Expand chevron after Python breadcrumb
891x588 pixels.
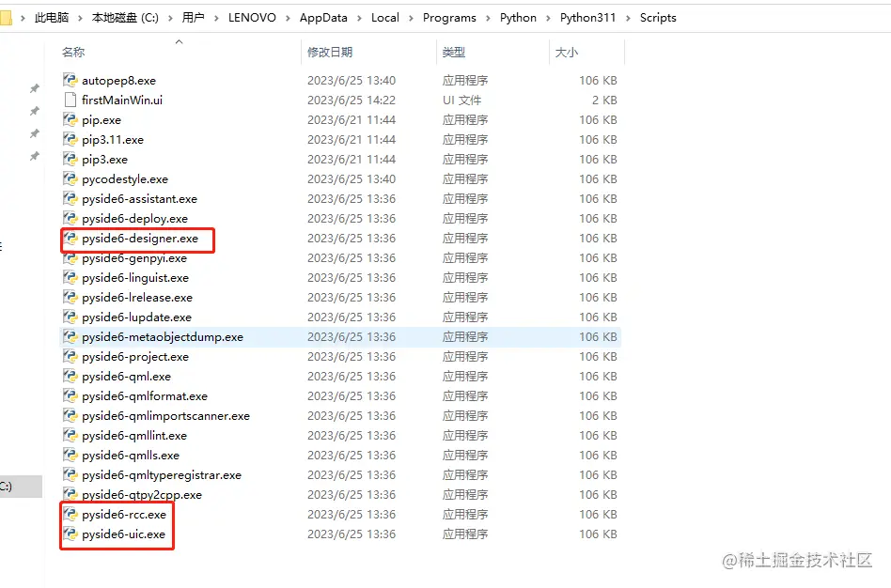coord(548,18)
